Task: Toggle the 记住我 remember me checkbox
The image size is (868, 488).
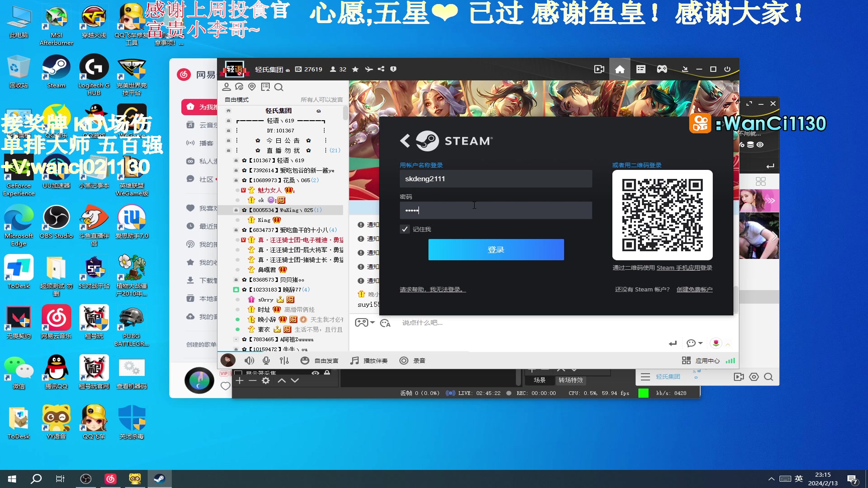Action: click(405, 229)
